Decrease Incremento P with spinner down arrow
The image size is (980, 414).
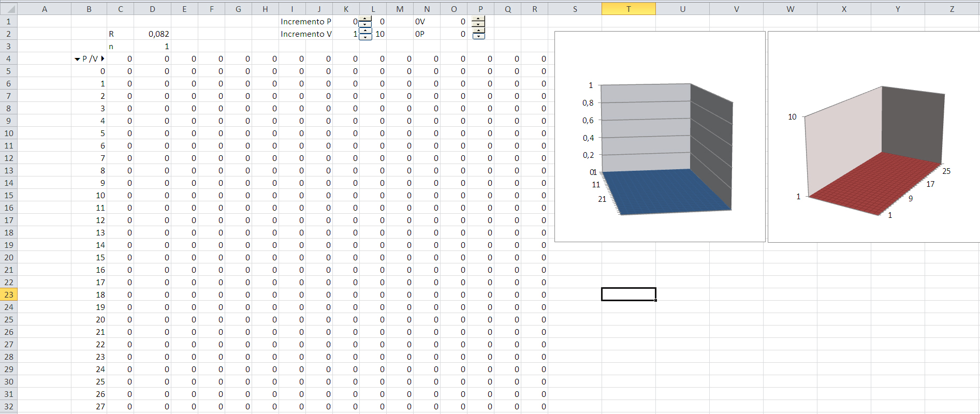[x=365, y=24]
